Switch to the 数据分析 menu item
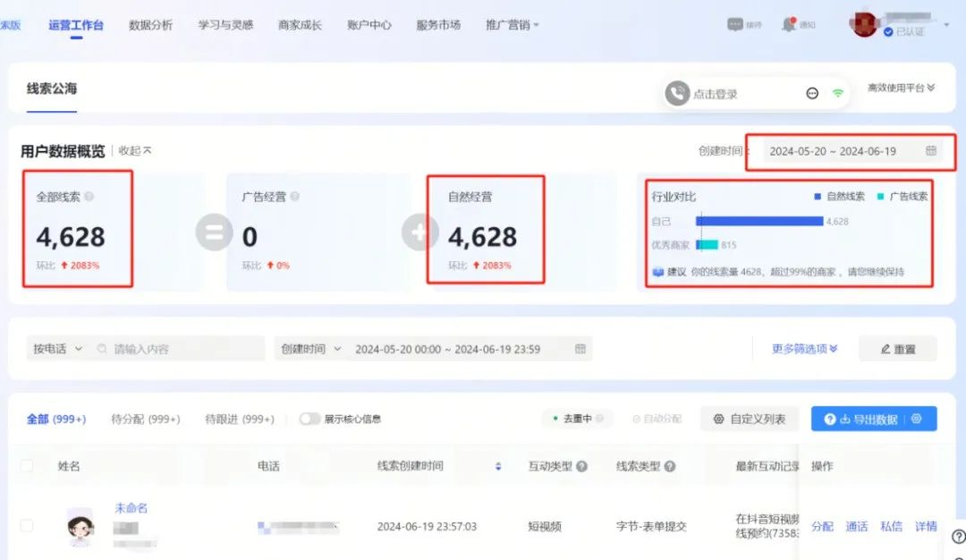Viewport: 966px width, 560px height. (x=148, y=25)
